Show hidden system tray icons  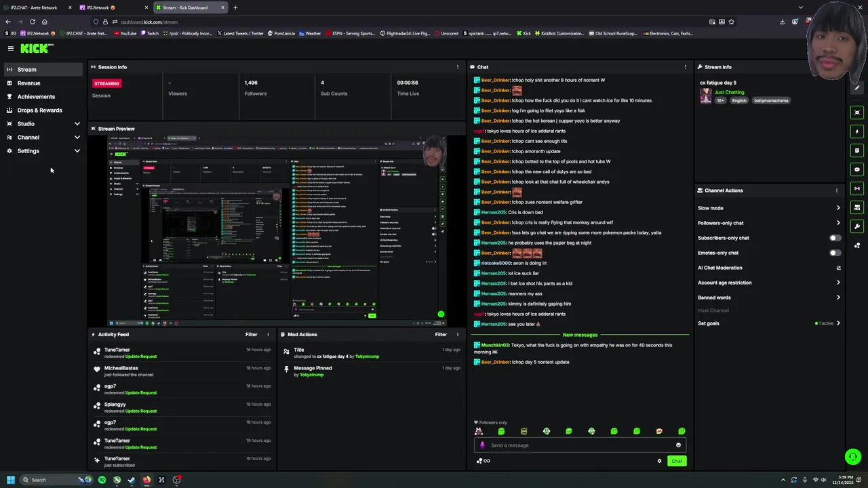783,480
